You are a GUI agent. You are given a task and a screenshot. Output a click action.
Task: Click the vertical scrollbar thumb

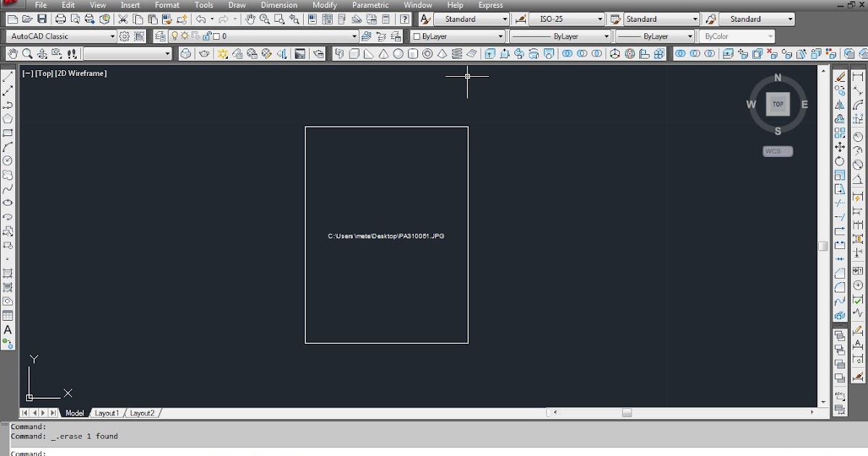coord(823,246)
